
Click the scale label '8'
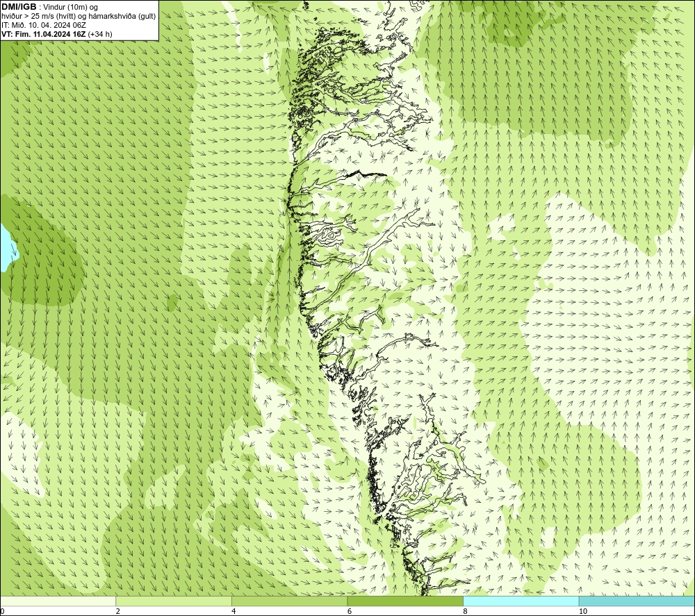(x=465, y=612)
